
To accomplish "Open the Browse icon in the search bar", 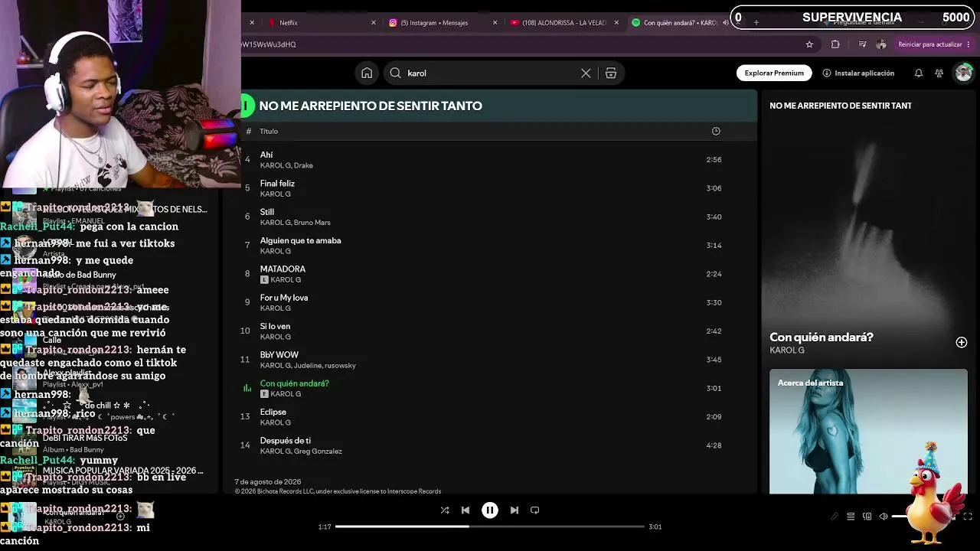I will 611,73.
